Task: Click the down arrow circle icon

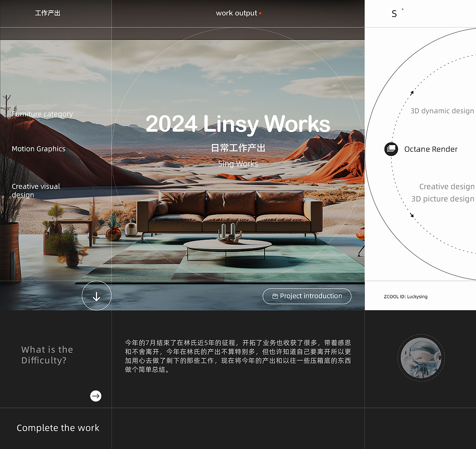Action: click(x=97, y=296)
